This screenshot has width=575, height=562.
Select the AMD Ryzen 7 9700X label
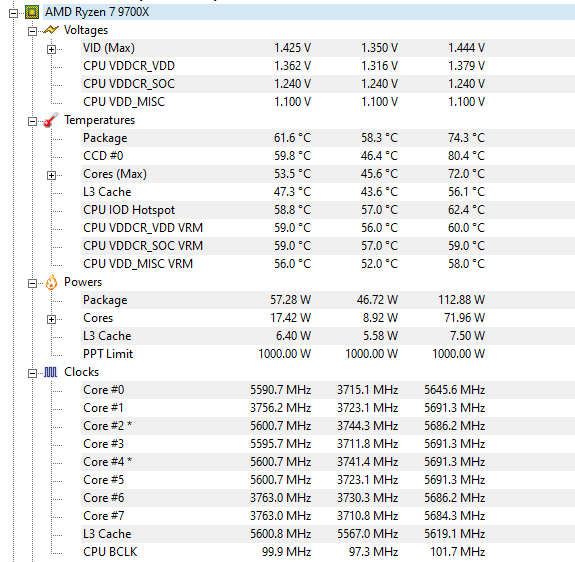97,12
